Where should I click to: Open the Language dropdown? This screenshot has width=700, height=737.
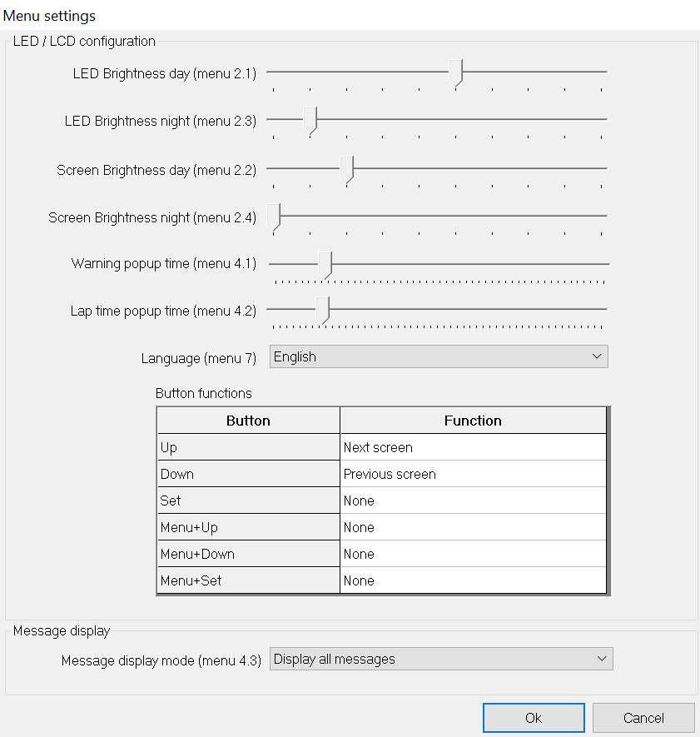click(439, 356)
